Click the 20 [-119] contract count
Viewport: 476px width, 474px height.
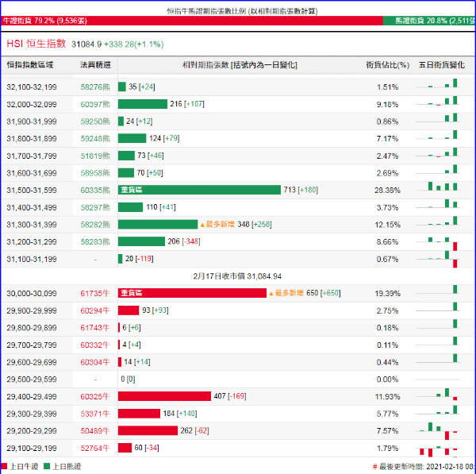pos(140,259)
